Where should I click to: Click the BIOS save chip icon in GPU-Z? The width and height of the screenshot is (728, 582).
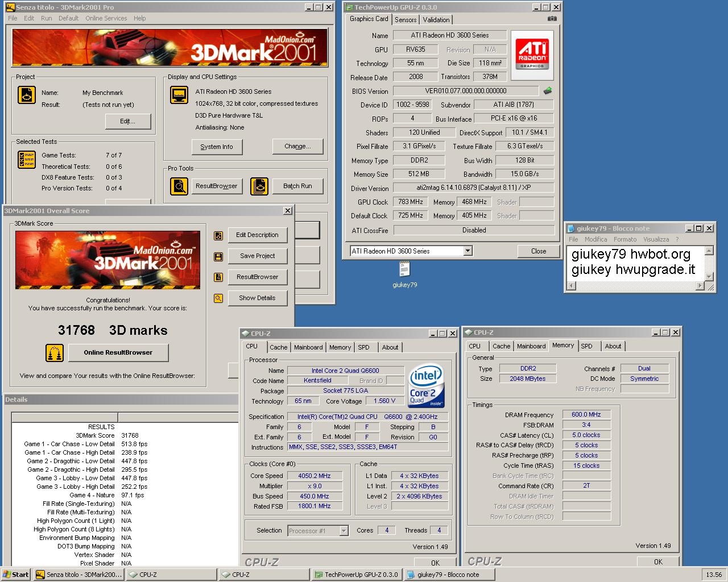547,91
